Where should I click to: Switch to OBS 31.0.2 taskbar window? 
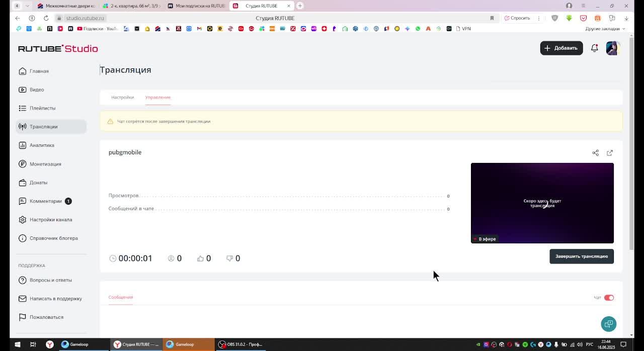click(240, 344)
